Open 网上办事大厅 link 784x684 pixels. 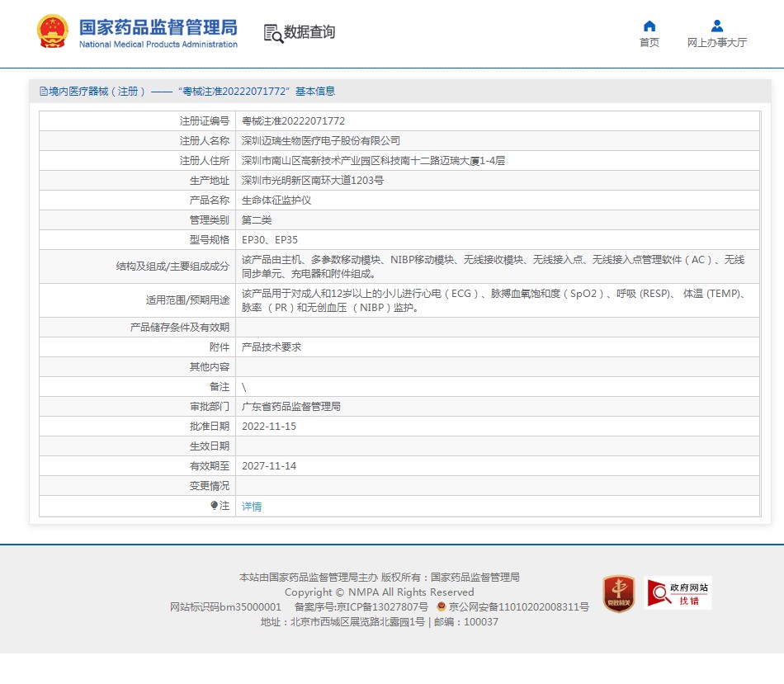coord(717,43)
